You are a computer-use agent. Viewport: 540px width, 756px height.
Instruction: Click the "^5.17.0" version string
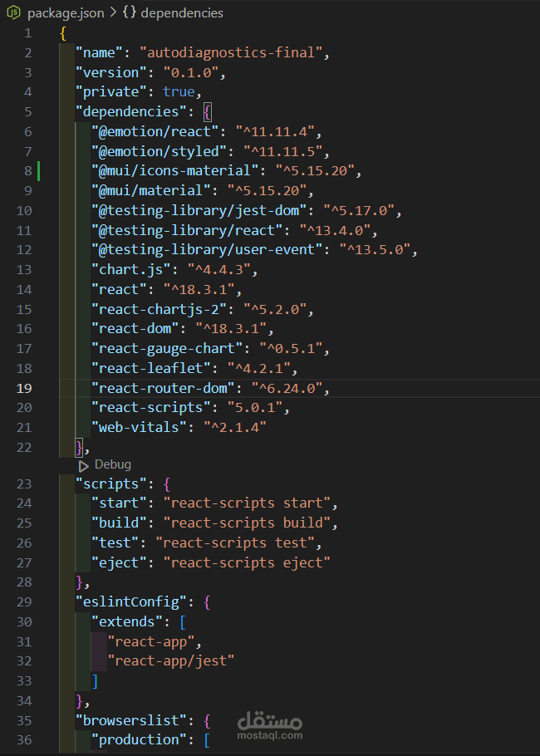pos(358,211)
